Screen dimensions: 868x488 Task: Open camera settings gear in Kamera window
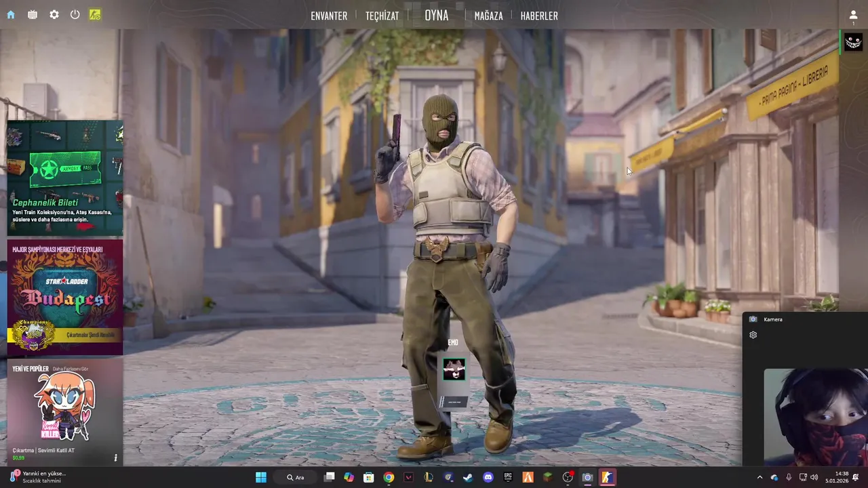point(753,335)
